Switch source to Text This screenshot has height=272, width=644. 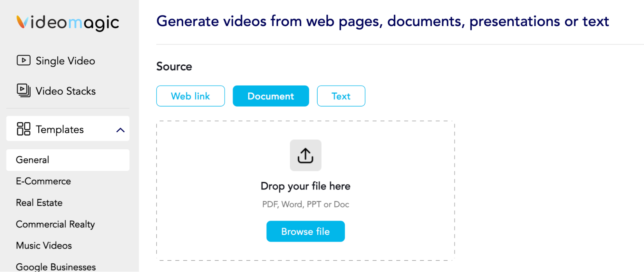tap(341, 96)
